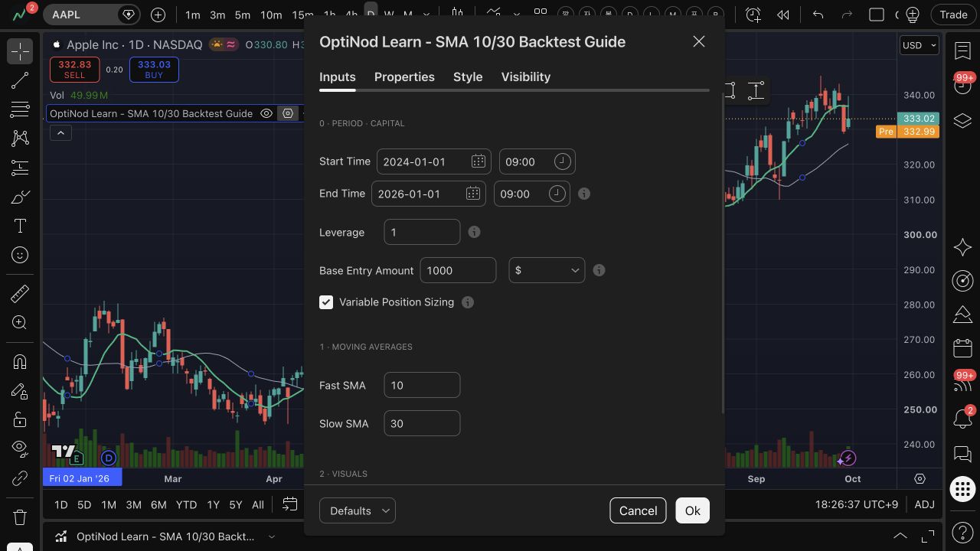Open the calendar icon in right sidebar
Screen dimensions: 980x551
click(962, 347)
